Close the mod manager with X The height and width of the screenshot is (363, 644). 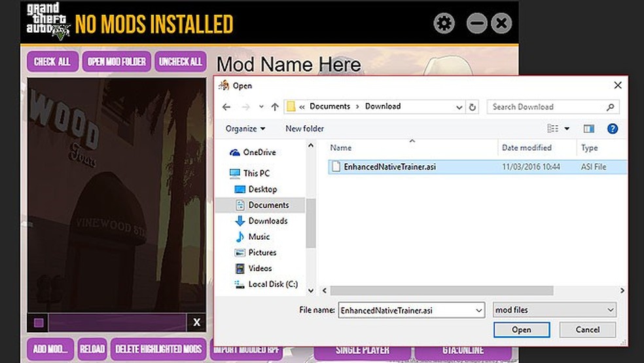(501, 23)
